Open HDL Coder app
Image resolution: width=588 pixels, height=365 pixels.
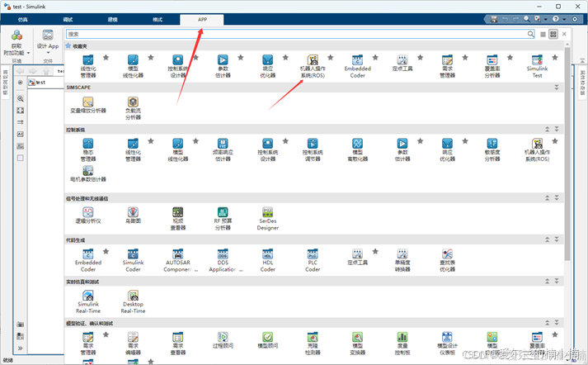[x=268, y=260]
